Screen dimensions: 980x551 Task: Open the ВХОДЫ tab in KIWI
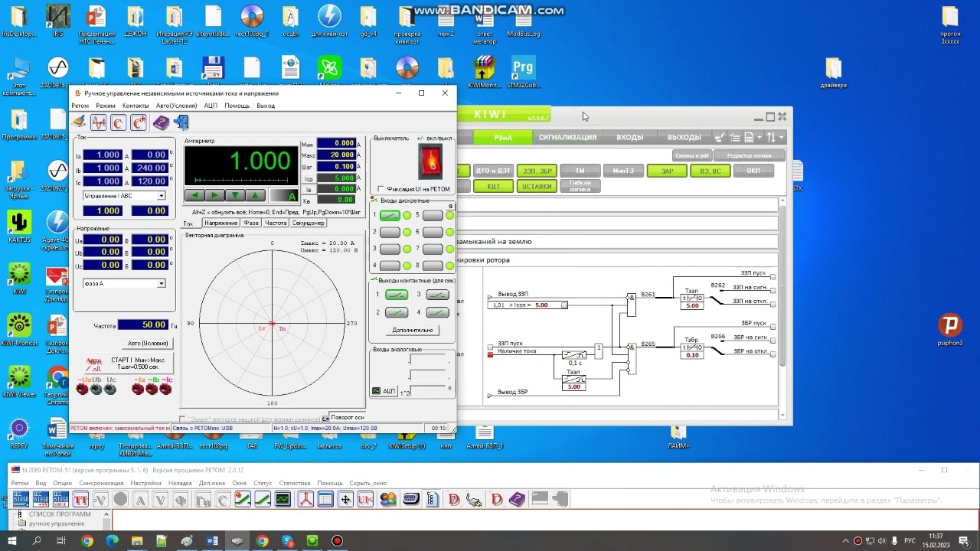[x=630, y=138]
